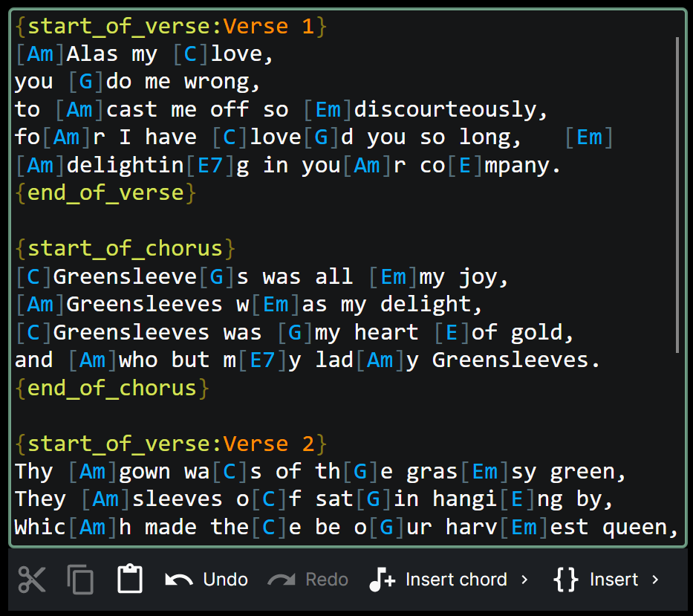This screenshot has height=616, width=693.
Task: Click the [Am] chord in 'Whic[Am]h made'
Action: click(x=92, y=528)
